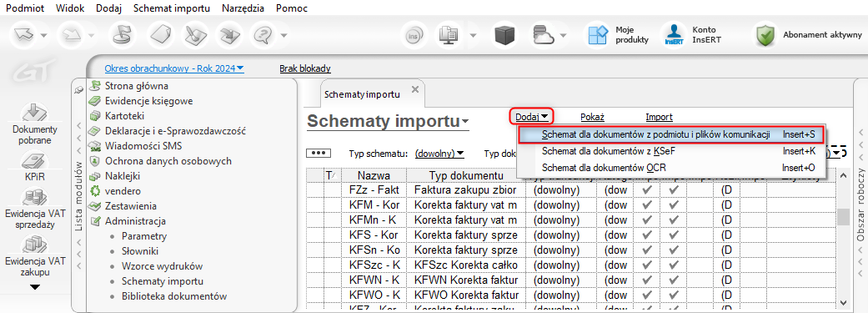Expand the Schematy importu title dropdown

tap(388, 121)
